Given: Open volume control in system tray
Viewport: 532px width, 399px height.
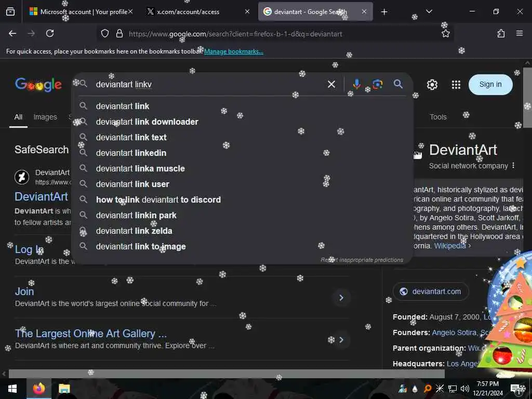Looking at the screenshot, I should tap(465, 389).
